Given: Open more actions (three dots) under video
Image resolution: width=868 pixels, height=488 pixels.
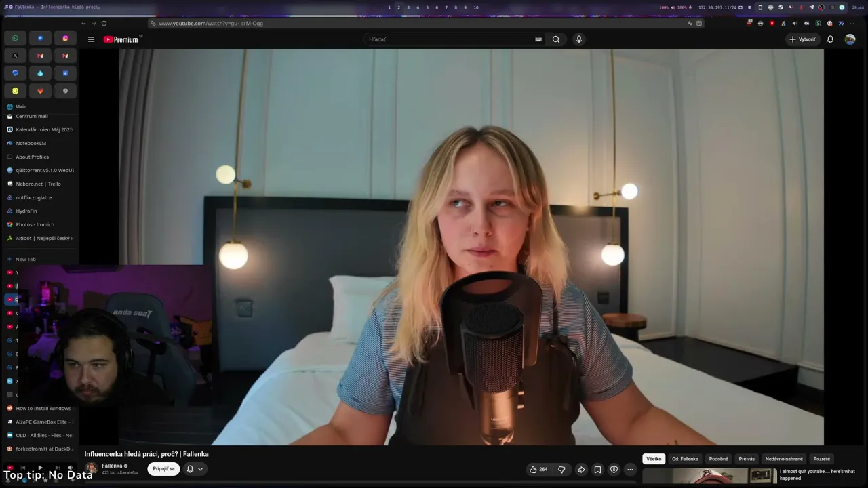Looking at the screenshot, I should click(x=630, y=469).
